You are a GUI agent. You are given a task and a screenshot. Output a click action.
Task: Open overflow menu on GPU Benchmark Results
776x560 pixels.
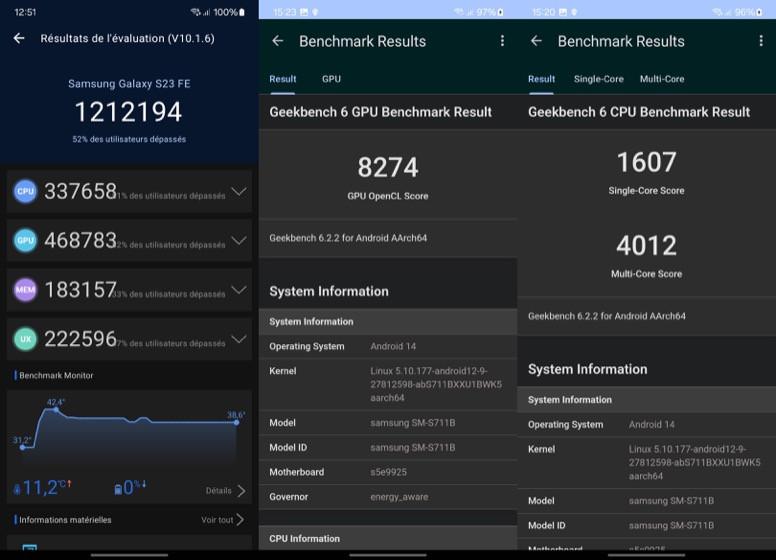pos(502,41)
